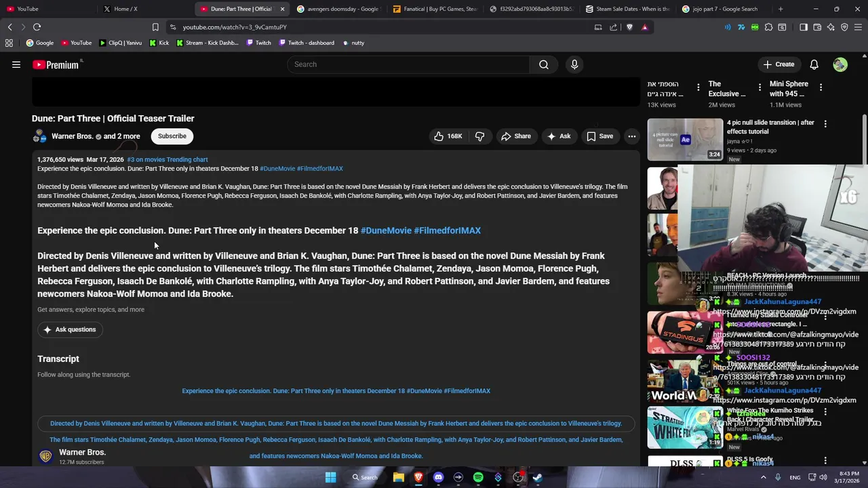This screenshot has width=868, height=488.
Task: Open Leo AI sparkle icon
Action: pyautogui.click(x=831, y=27)
